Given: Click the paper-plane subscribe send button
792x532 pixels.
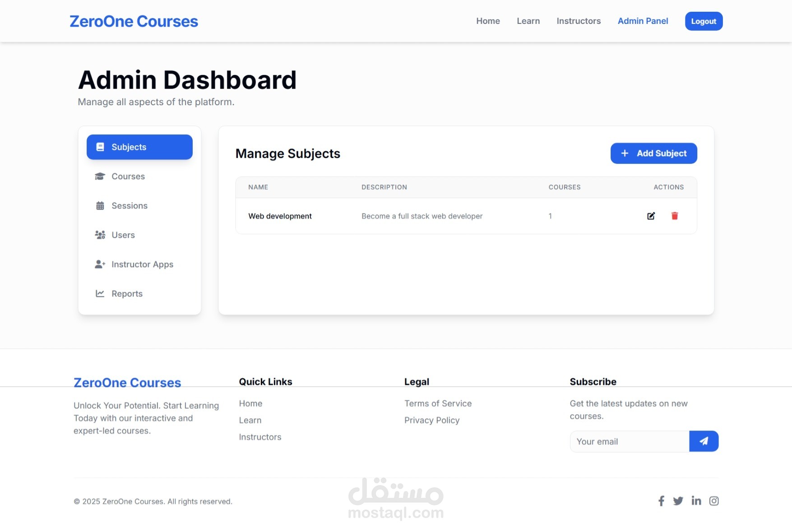Looking at the screenshot, I should click(x=704, y=441).
